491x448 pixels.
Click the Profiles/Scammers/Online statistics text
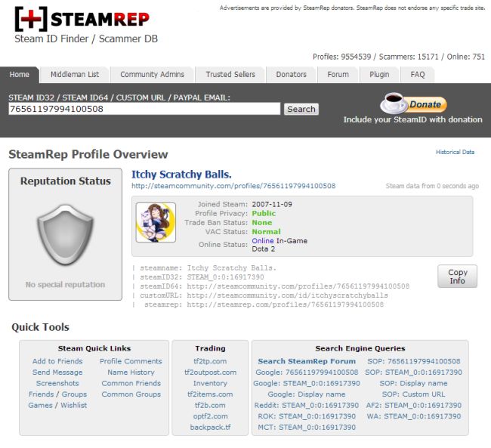pyautogui.click(x=399, y=57)
